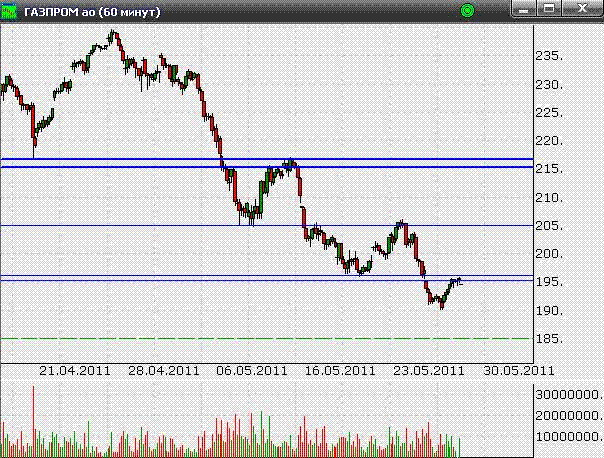The height and width of the screenshot is (458, 604).
Task: Maximize the ГАЗПРОМ chart window
Action: pyautogui.click(x=549, y=9)
